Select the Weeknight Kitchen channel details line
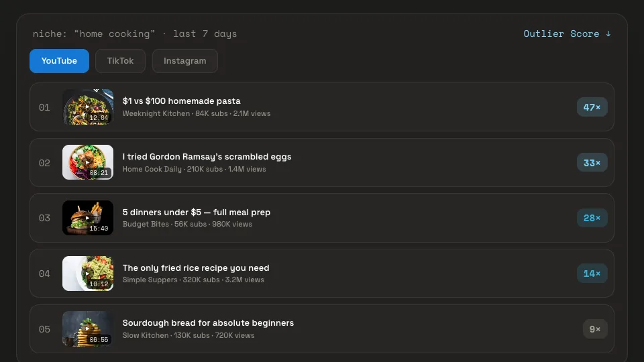The height and width of the screenshot is (362, 644). [x=197, y=114]
